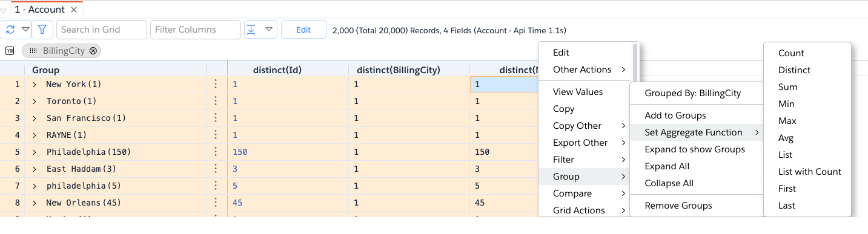Open the Group submenu entry
Viewport: 868px width, 234px height.
point(583,177)
